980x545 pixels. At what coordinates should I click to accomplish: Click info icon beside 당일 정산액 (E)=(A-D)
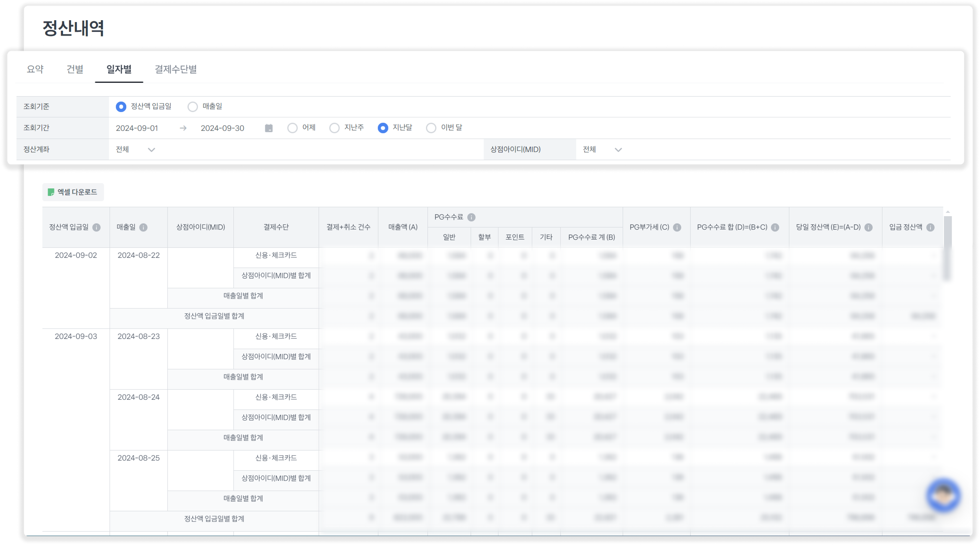point(868,227)
